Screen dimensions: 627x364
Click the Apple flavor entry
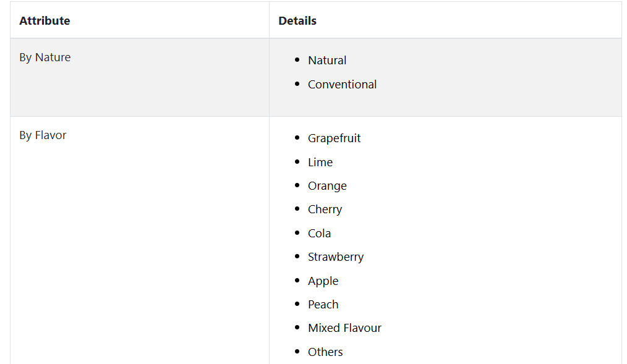pos(323,281)
